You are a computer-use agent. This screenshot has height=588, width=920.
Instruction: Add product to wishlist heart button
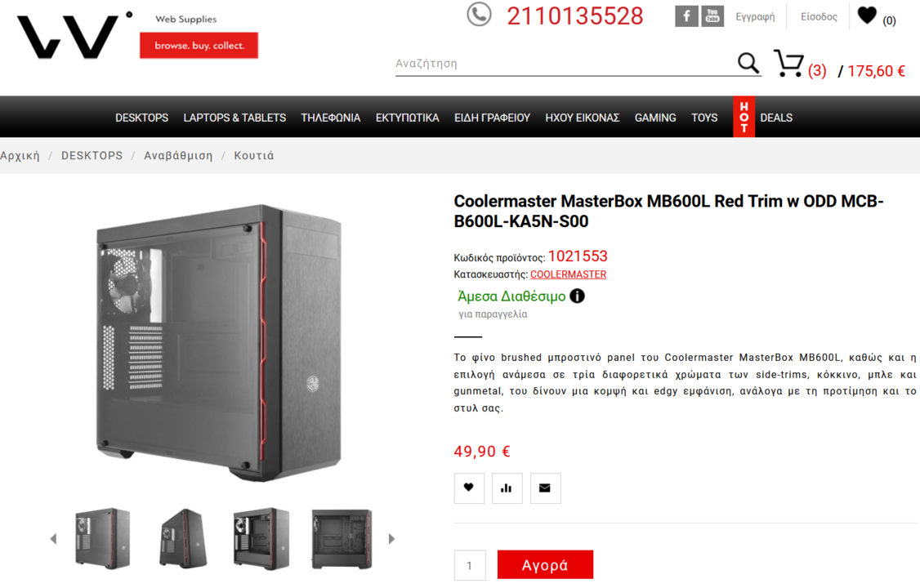(x=469, y=488)
